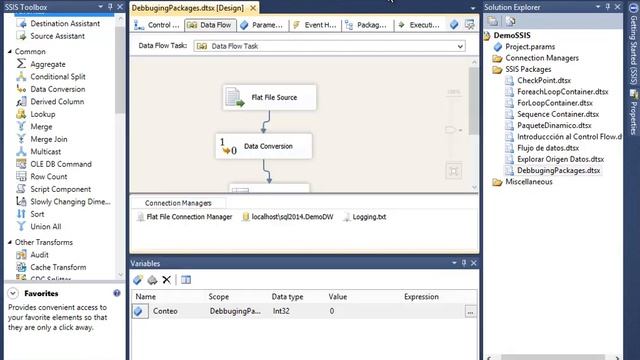The height and width of the screenshot is (360, 640).
Task: Collapse the Favorites description pane
Action: coord(13,293)
